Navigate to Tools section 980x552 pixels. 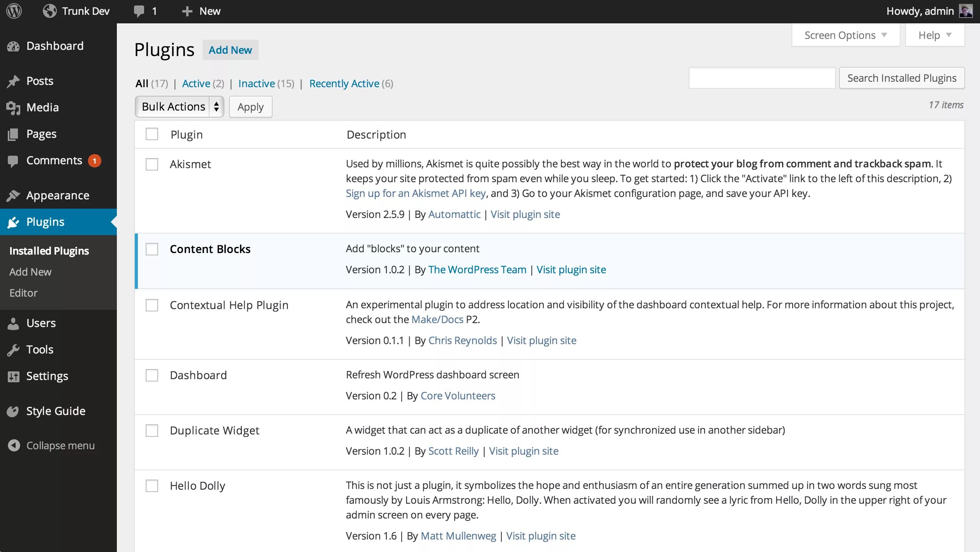pos(38,349)
